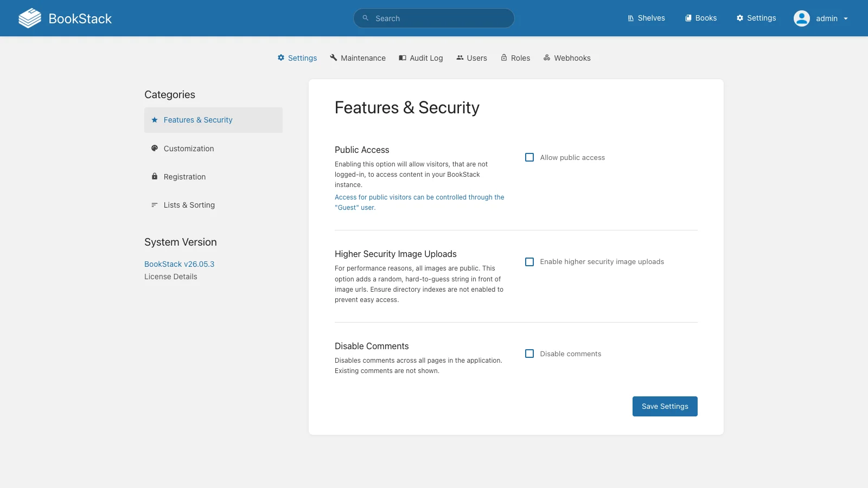Open the Maintenance tab
Viewport: 868px width, 488px height.
tap(358, 58)
